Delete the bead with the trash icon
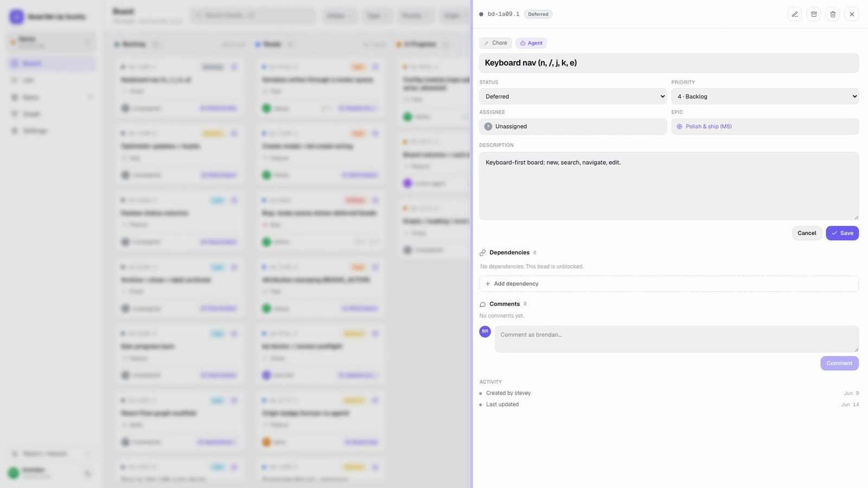This screenshot has width=868, height=488. coord(833,14)
